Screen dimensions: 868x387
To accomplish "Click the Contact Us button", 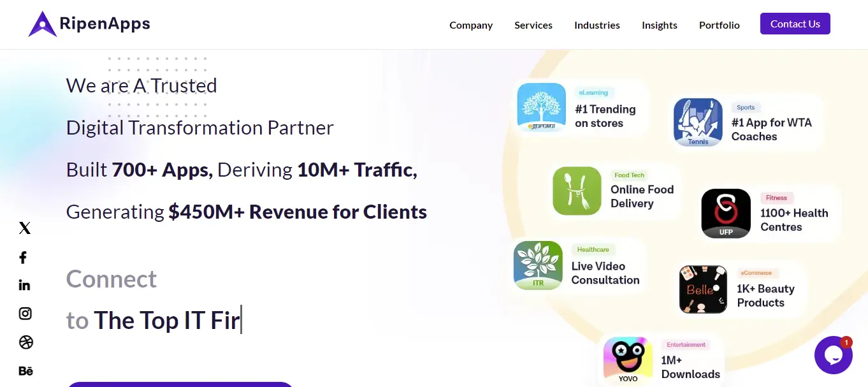I will (x=795, y=24).
